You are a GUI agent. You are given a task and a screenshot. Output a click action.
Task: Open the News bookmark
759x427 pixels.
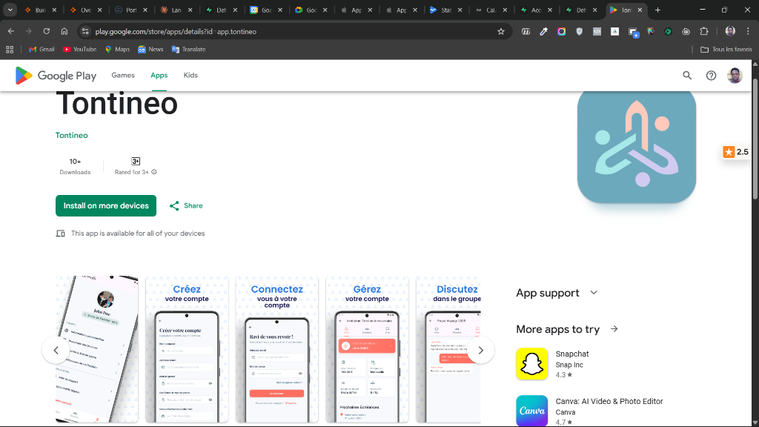click(151, 49)
